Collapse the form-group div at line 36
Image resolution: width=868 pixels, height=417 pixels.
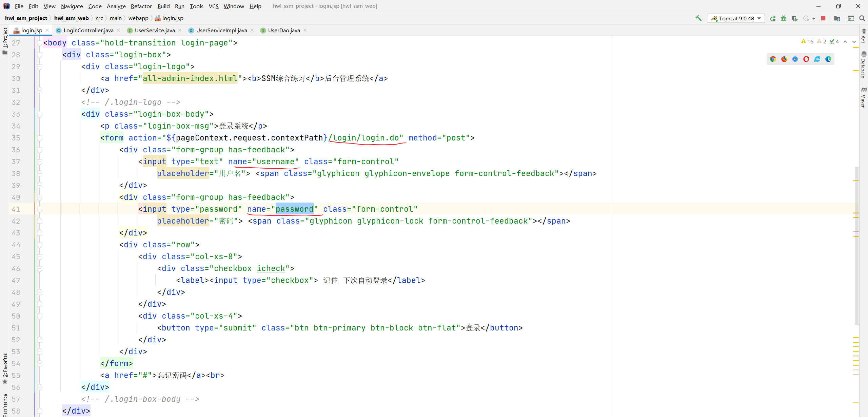click(40, 150)
